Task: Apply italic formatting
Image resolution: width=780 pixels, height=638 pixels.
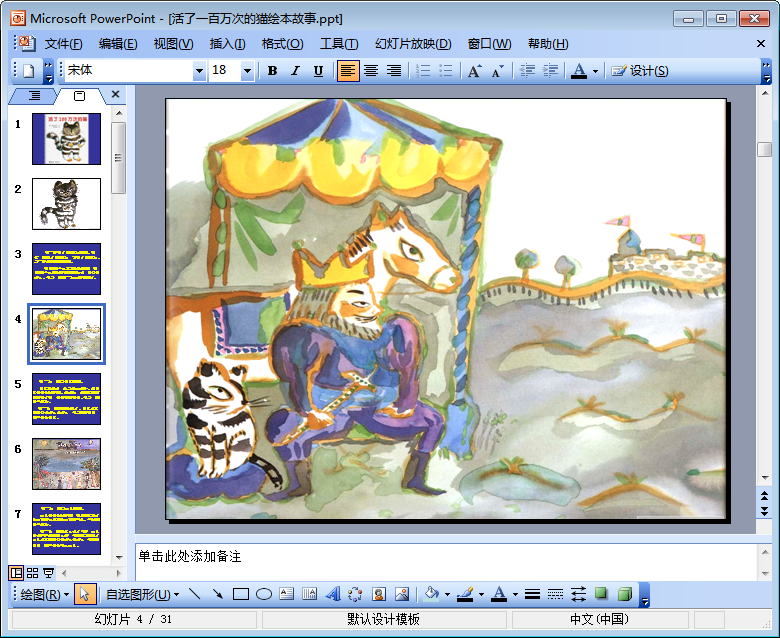Action: (295, 71)
